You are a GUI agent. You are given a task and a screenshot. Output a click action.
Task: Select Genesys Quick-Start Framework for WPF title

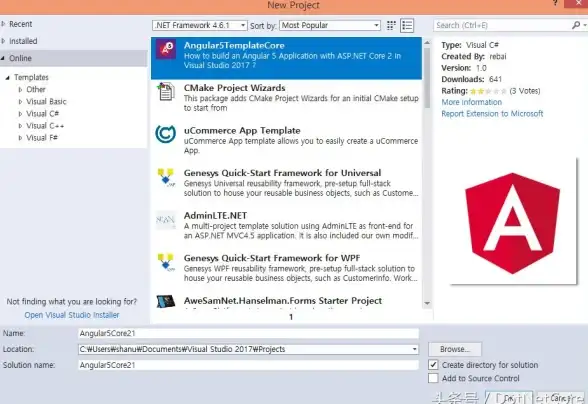coord(272,258)
